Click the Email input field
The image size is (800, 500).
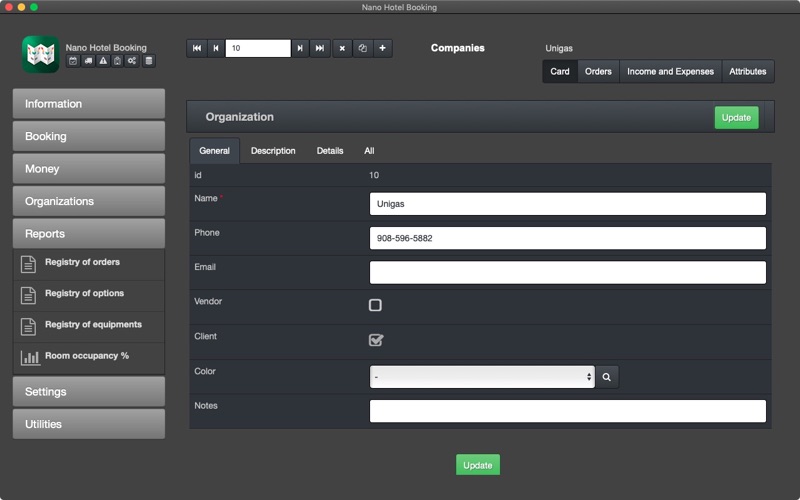pos(567,272)
